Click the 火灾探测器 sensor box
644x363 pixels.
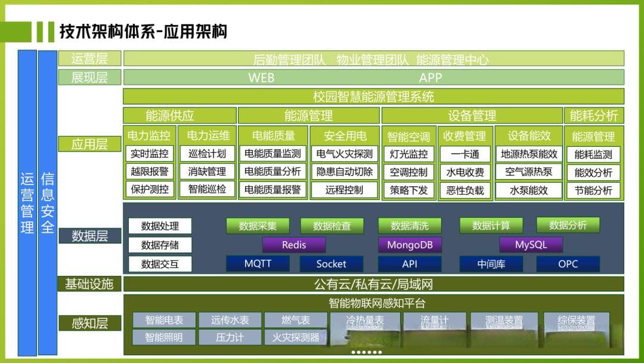pos(296,337)
